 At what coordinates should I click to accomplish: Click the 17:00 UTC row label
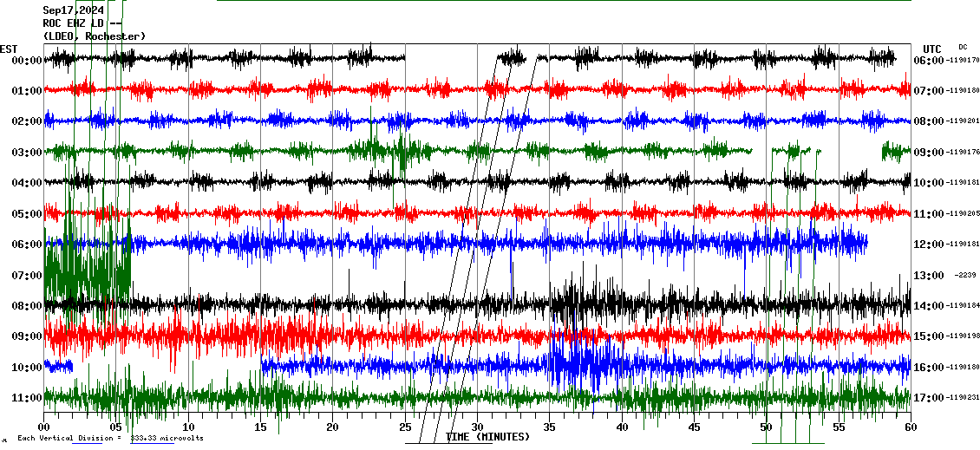pos(928,398)
